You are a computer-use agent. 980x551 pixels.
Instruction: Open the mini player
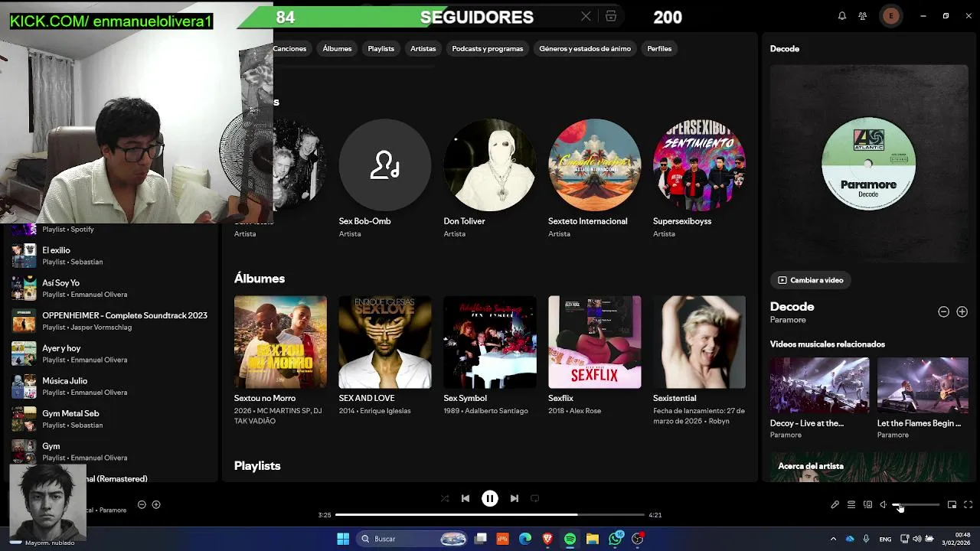click(952, 505)
